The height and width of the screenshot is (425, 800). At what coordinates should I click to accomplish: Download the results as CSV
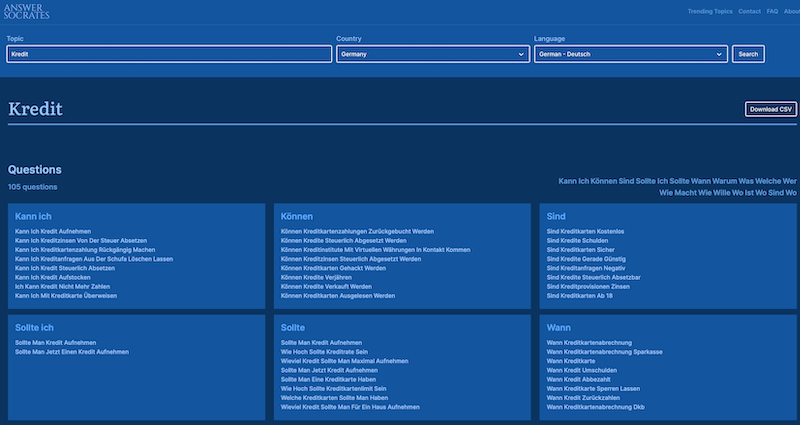click(770, 109)
